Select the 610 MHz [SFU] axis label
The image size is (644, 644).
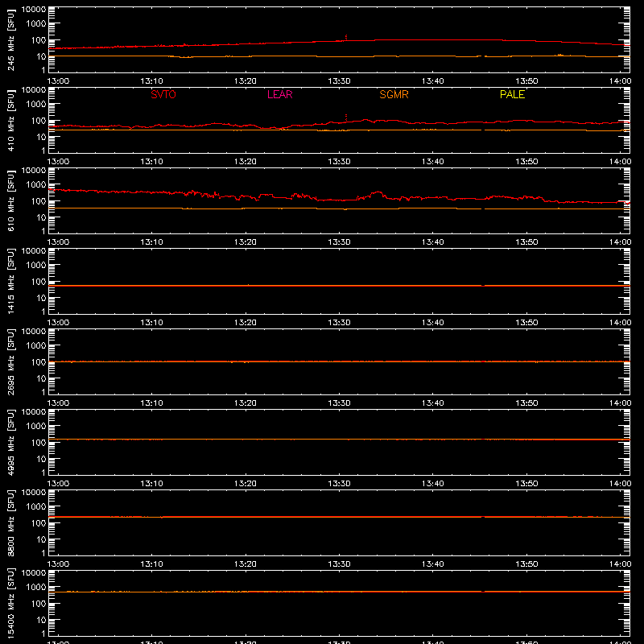pos(10,200)
